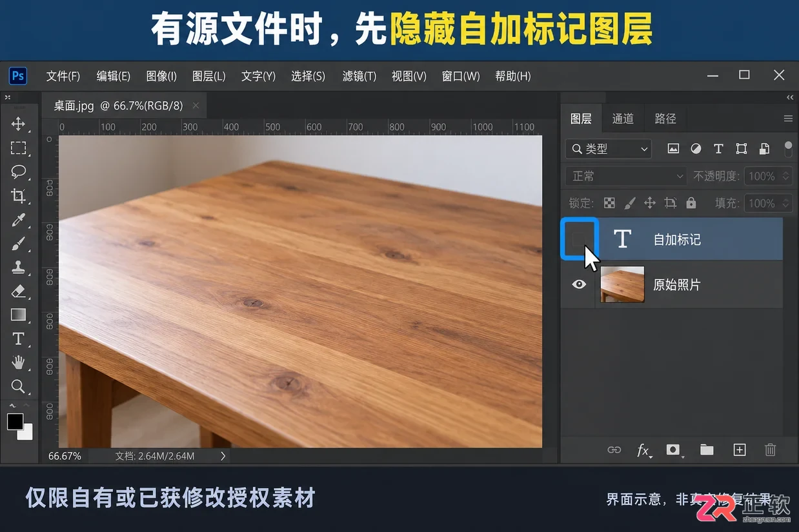This screenshot has width=799, height=532.
Task: Click link layers icon
Action: (x=614, y=450)
